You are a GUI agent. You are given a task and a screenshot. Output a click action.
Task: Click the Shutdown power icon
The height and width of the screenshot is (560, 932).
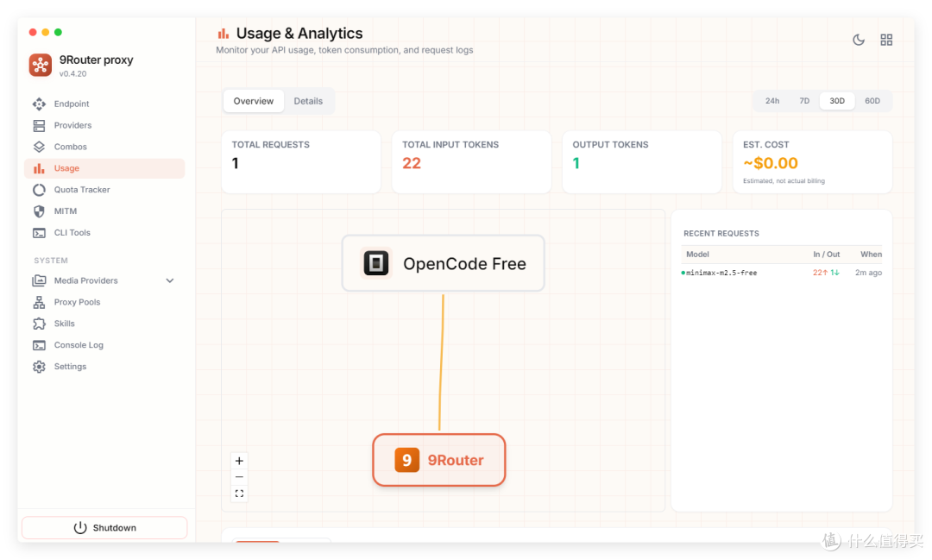coord(80,528)
